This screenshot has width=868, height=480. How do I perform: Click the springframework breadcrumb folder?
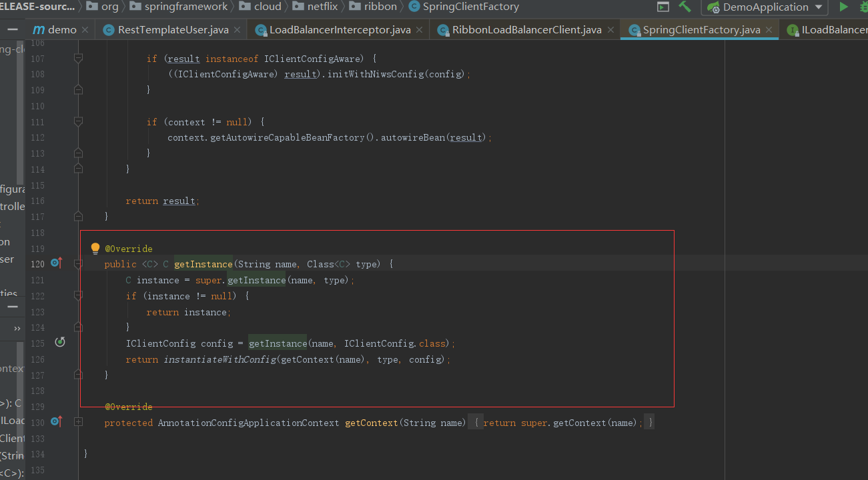click(179, 7)
